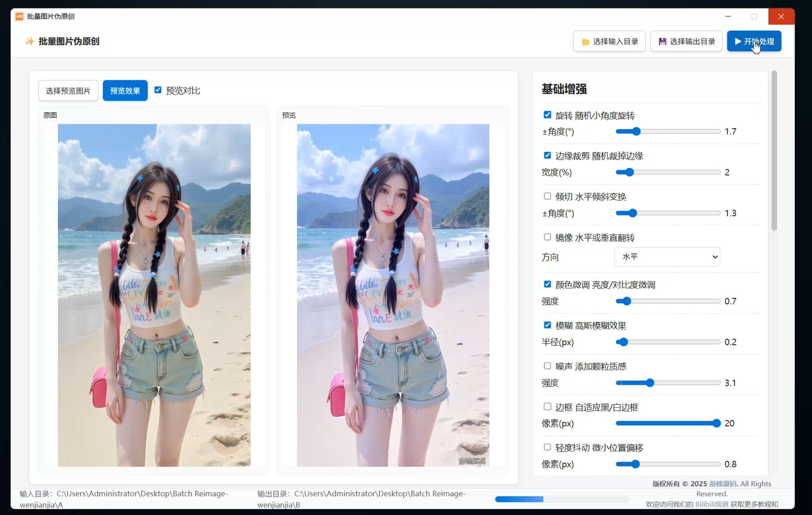
Task: Click the 选择输入目录 button
Action: (x=609, y=41)
